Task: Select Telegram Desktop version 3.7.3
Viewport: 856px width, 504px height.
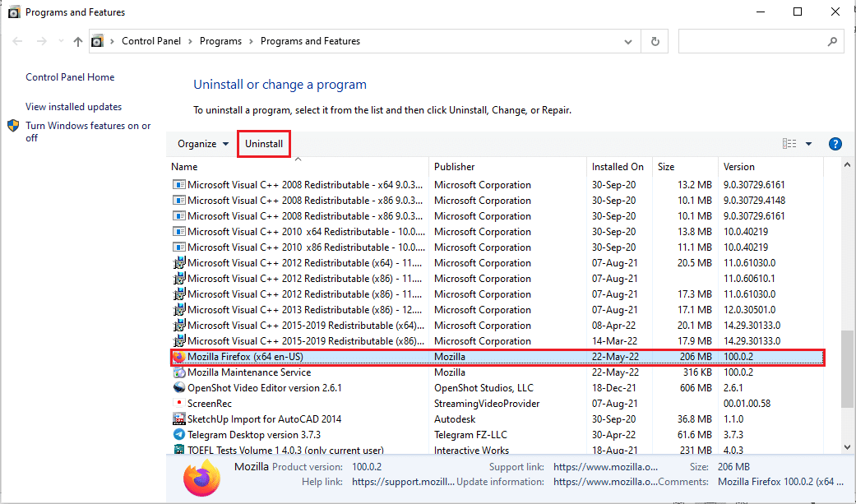Action: coord(254,435)
